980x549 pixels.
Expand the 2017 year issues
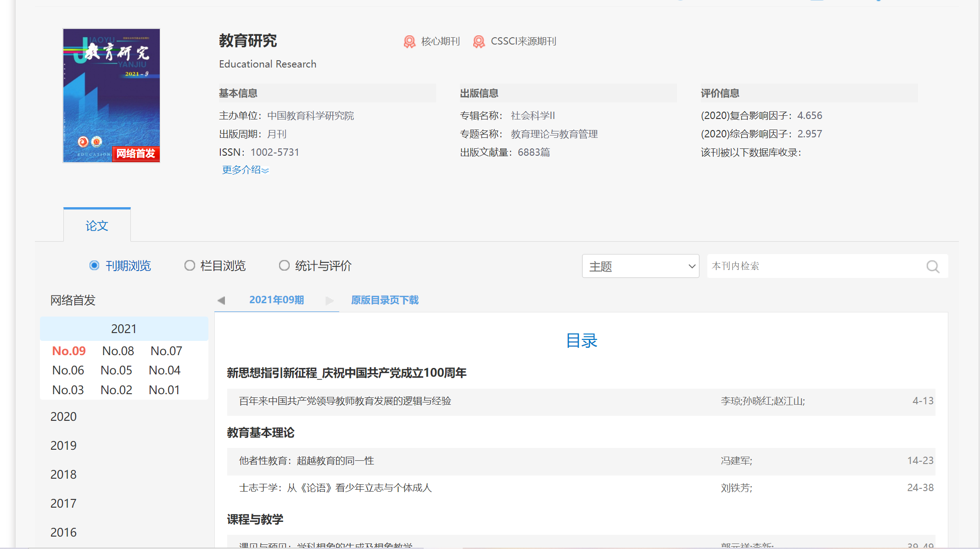coord(63,504)
